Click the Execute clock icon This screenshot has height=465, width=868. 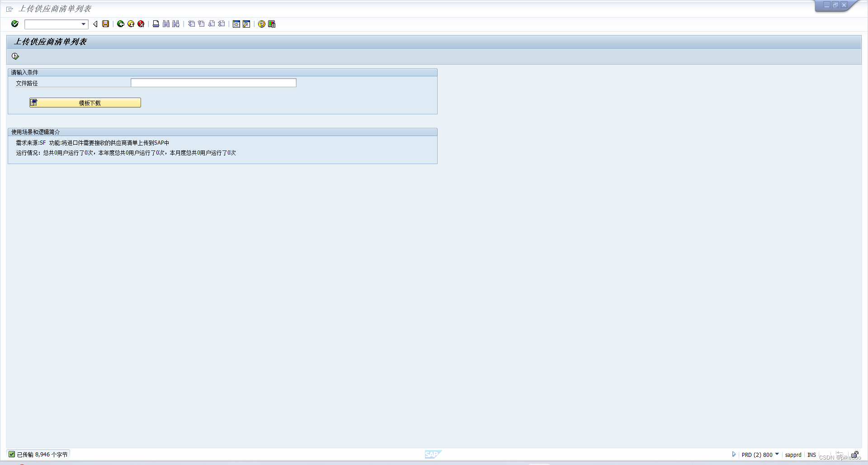(15, 56)
